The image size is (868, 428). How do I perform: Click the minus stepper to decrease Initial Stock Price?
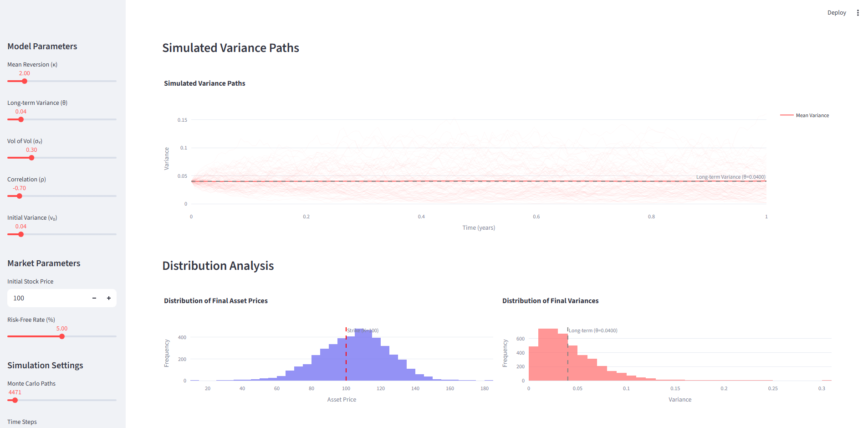point(94,298)
